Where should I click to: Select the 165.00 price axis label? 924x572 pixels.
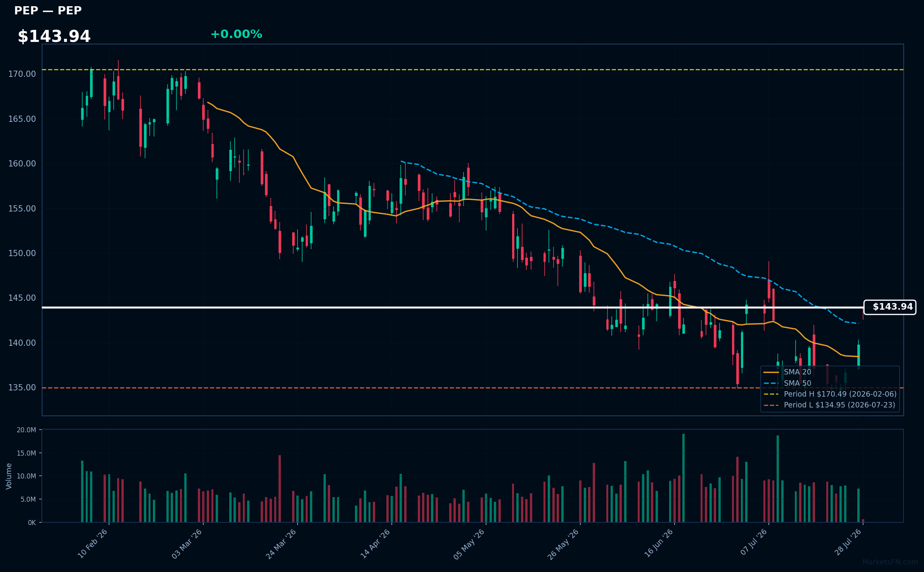tap(22, 119)
